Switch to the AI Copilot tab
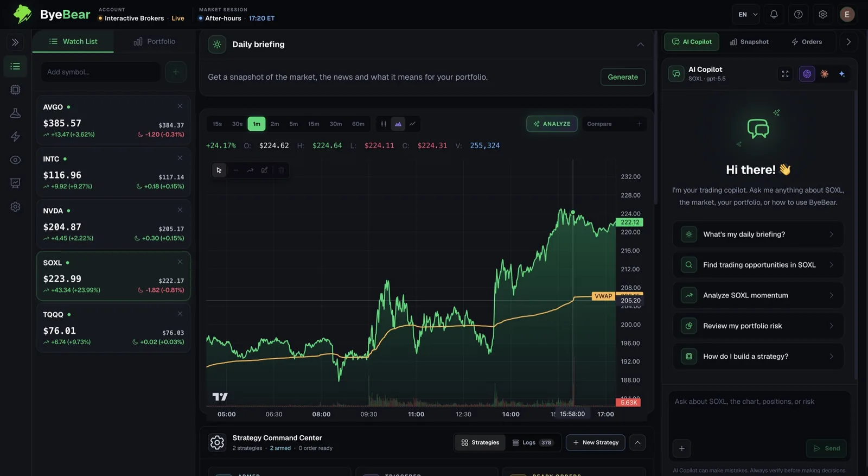 (x=692, y=42)
